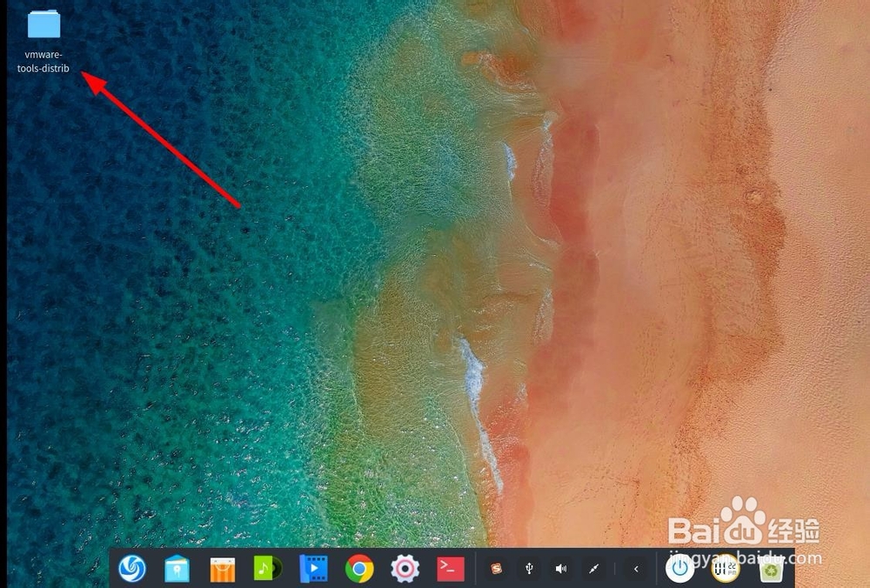Viewport: 870px width, 588px height.
Task: Click the Sogou input method tray icon
Action: click(496, 569)
